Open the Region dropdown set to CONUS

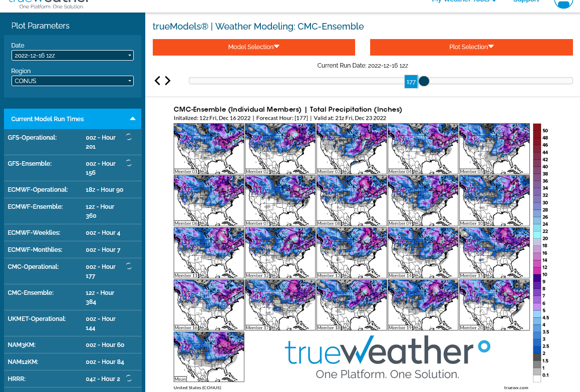[73, 81]
